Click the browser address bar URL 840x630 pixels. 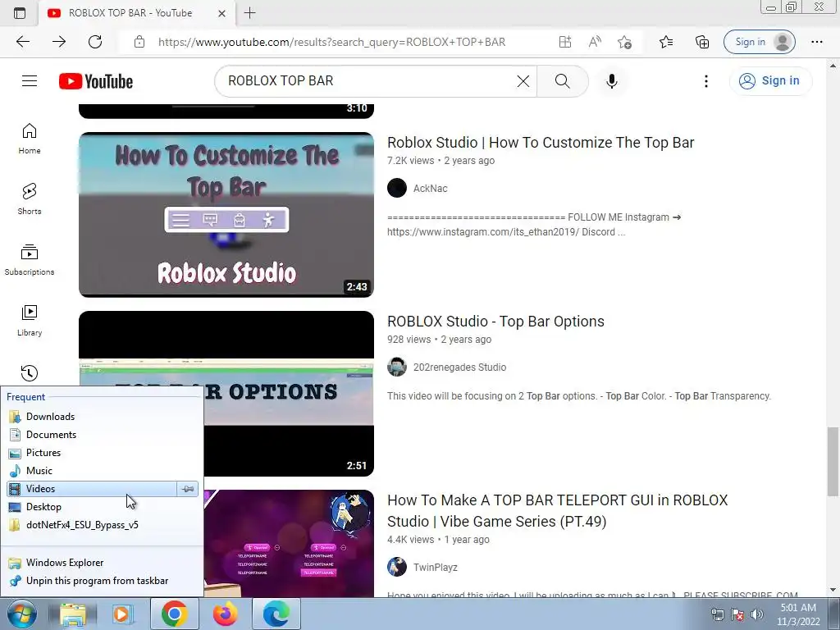[331, 42]
